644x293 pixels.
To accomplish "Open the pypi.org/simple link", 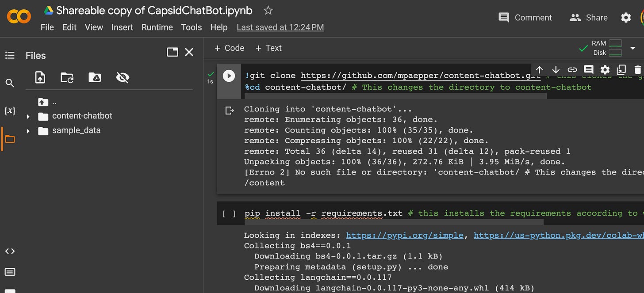I will click(x=404, y=236).
